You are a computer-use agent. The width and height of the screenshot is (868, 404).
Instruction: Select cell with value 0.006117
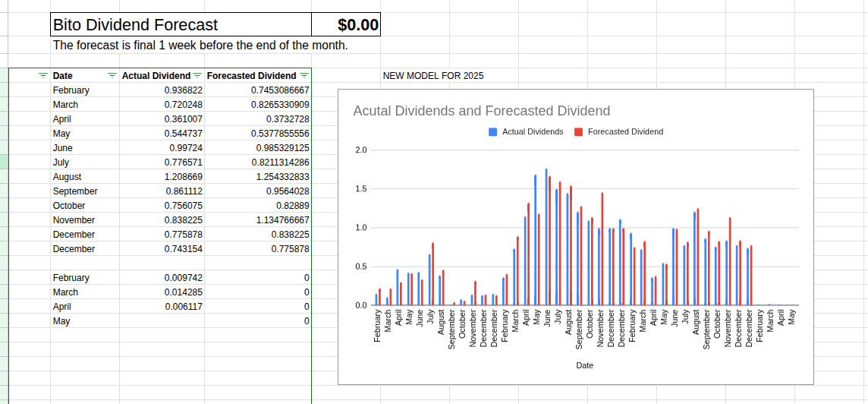pyautogui.click(x=162, y=307)
